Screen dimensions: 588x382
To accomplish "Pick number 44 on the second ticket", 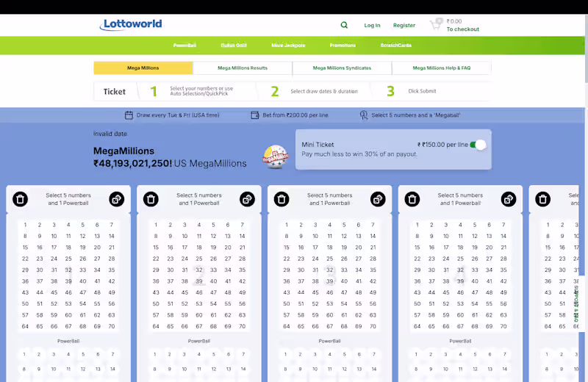I will click(x=171, y=292).
